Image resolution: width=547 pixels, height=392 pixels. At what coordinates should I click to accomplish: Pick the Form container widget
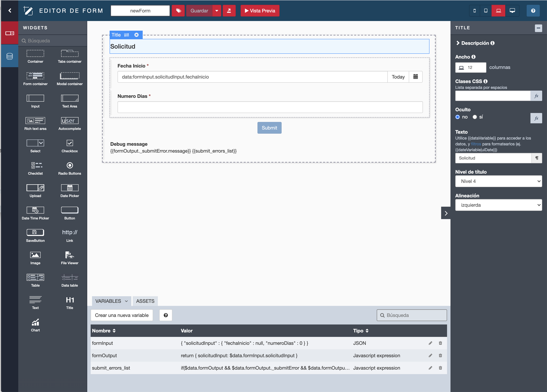coord(35,79)
